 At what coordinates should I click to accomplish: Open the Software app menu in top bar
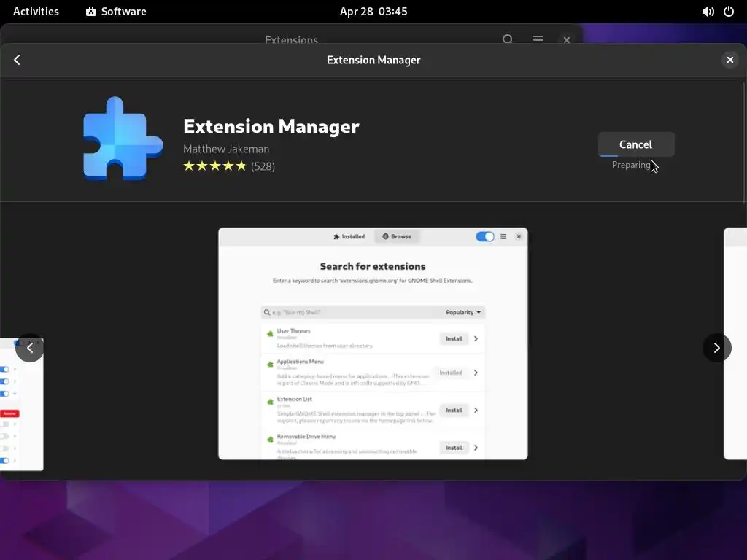(116, 12)
